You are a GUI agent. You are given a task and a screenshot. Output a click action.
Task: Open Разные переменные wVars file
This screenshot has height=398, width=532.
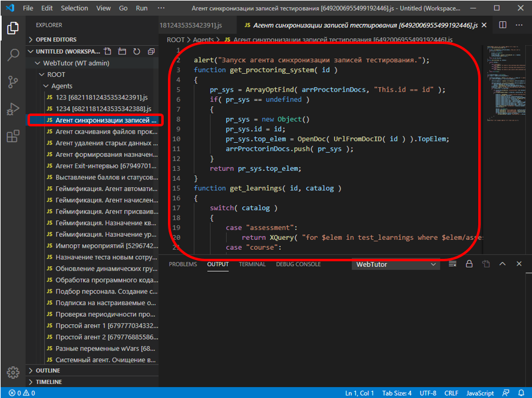tap(92, 348)
